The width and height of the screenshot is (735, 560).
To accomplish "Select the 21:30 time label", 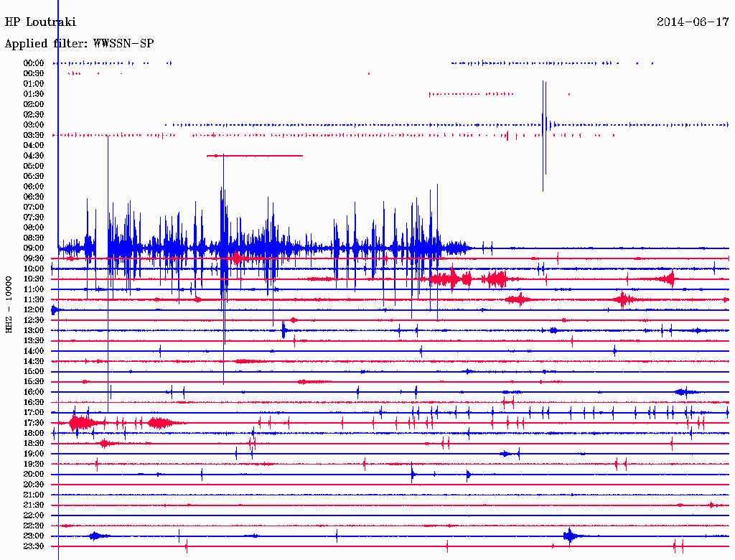I will (x=34, y=505).
